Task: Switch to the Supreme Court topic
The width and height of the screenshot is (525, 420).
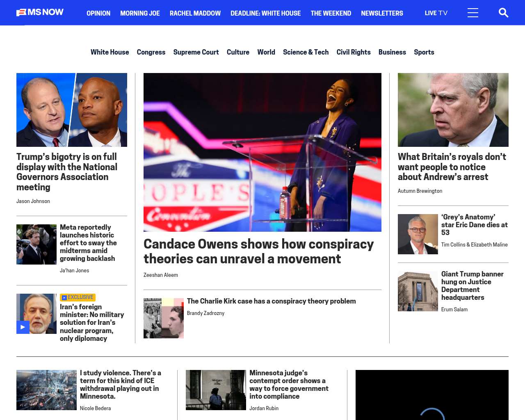Action: coord(196,52)
